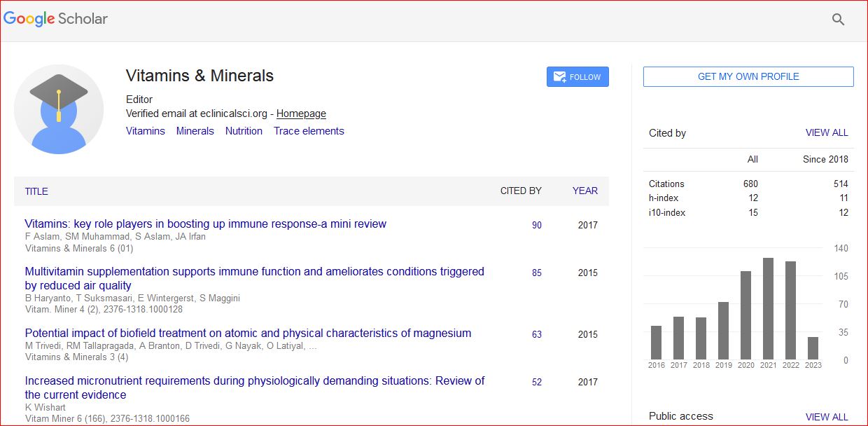This screenshot has height=426, width=868.
Task: Click the graduation cap profile avatar
Action: 59,109
